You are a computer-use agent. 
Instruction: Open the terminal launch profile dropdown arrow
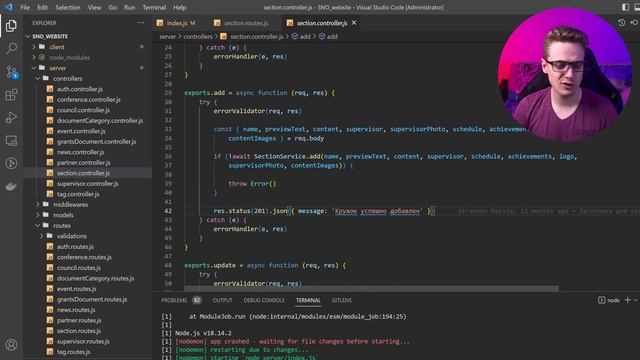pos(636,300)
